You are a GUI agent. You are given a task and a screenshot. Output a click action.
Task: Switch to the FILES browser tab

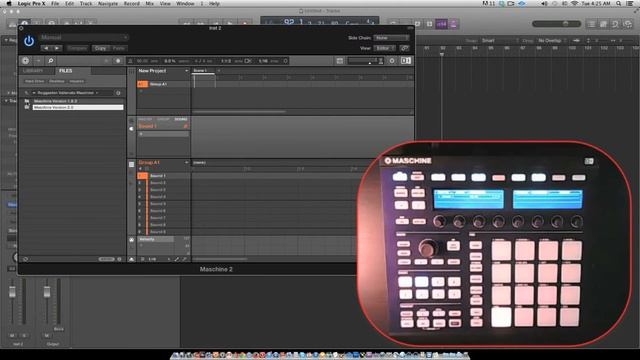coord(65,71)
